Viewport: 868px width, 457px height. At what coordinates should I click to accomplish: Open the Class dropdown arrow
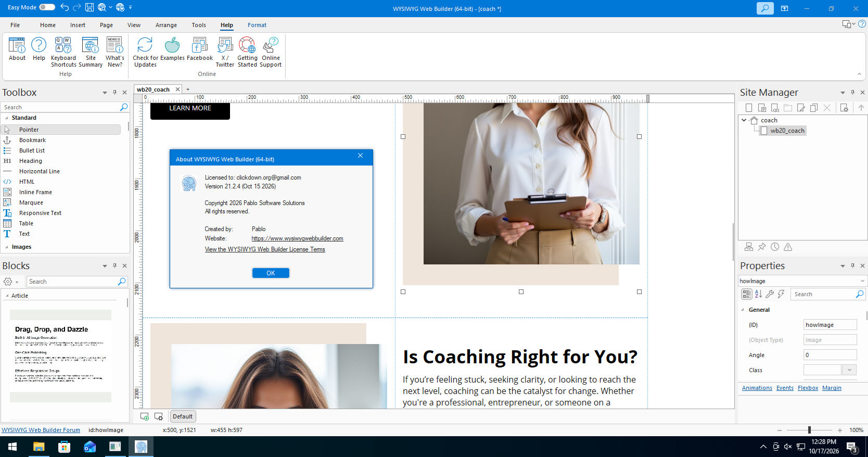coord(849,370)
